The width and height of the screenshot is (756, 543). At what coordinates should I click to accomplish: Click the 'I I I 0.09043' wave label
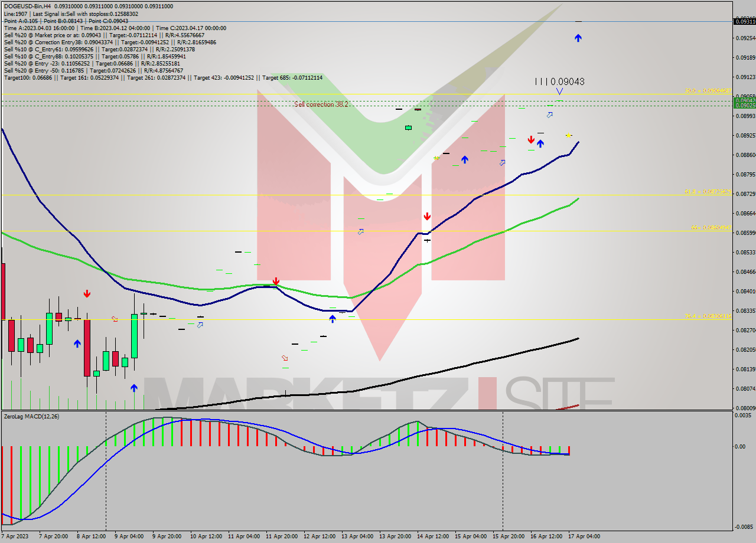point(559,81)
